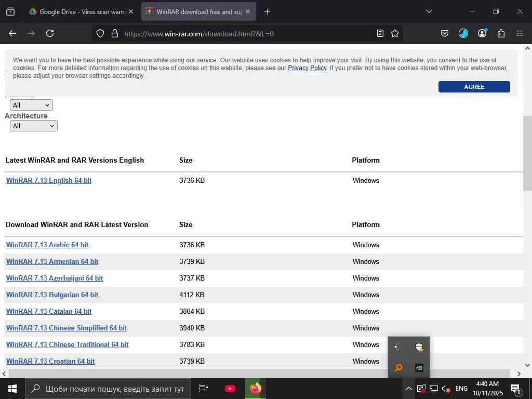Viewport: 532px width, 399px height.
Task: Open the Architecture dropdown
Action: tap(34, 126)
